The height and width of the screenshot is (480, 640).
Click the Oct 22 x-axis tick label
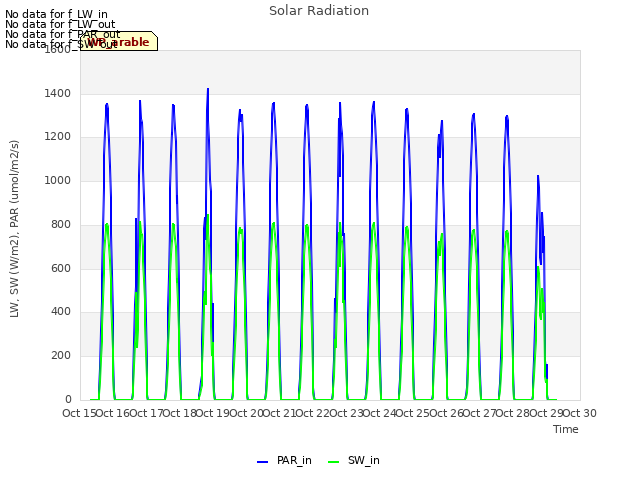(x=312, y=413)
